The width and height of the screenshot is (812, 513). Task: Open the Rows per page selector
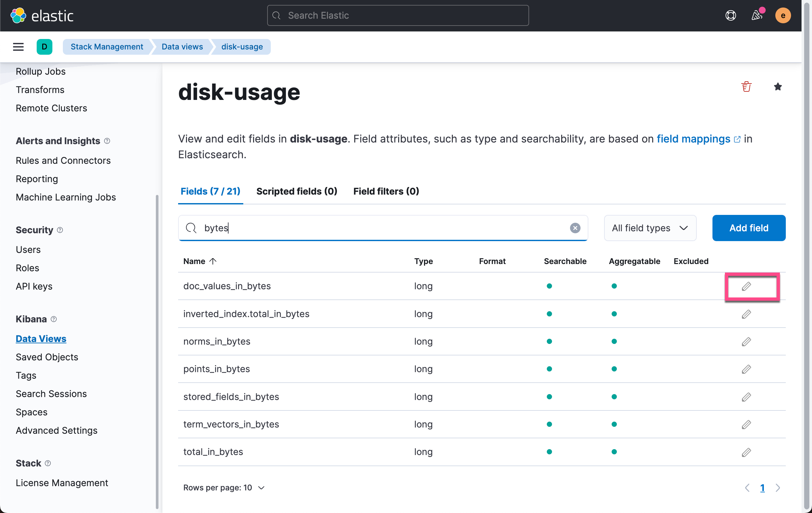[x=224, y=488]
